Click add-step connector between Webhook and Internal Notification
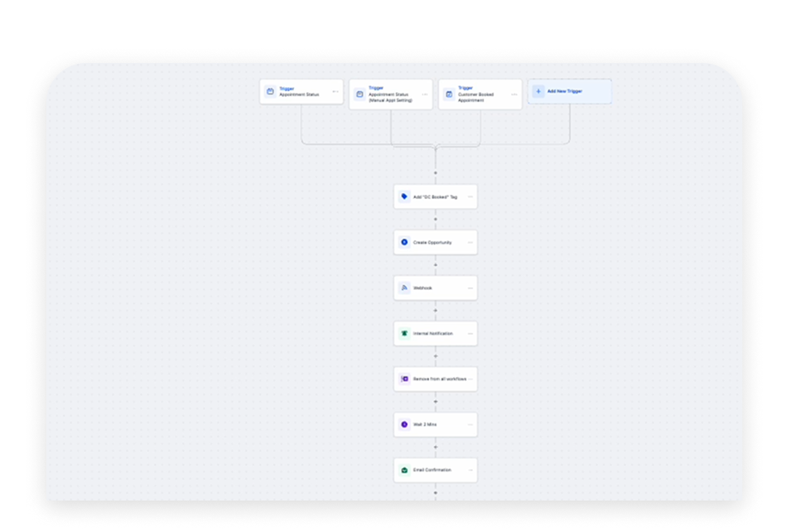Screen dimensions: 792x532 click(436, 311)
